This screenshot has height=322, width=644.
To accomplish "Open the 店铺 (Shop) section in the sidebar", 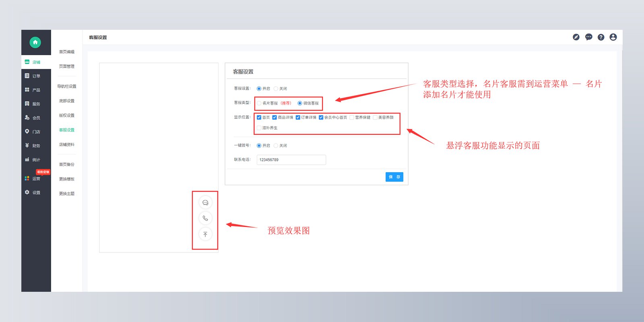I will pos(36,62).
